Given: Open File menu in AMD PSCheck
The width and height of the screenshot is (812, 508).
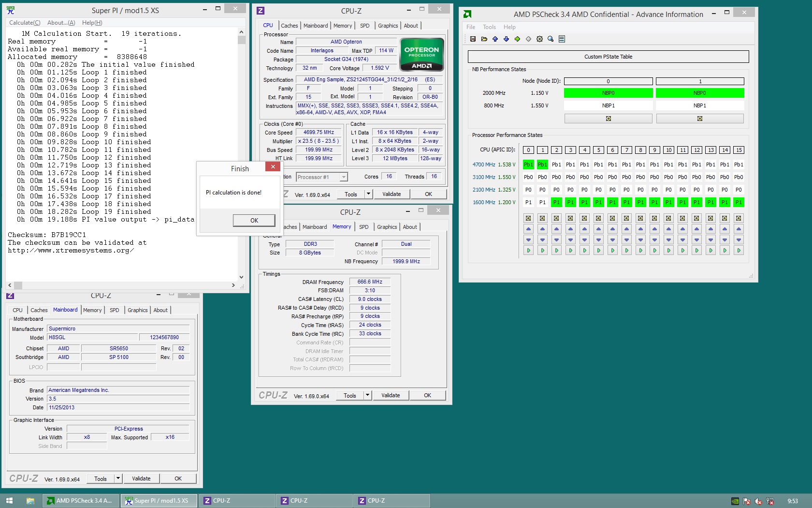Looking at the screenshot, I should (x=471, y=27).
